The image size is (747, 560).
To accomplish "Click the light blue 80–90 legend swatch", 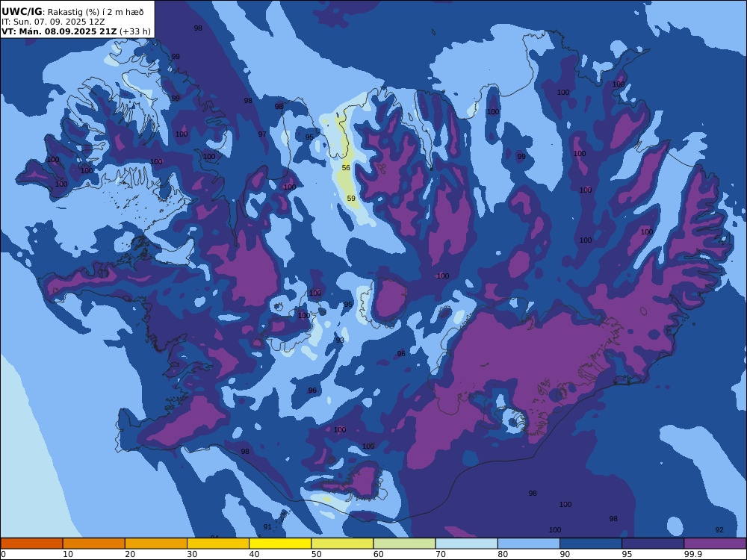I will click(x=529, y=544).
